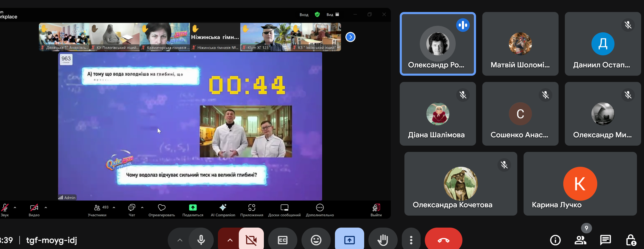Raise hand in Google Meet
The height and width of the screenshot is (249, 644).
tap(383, 240)
